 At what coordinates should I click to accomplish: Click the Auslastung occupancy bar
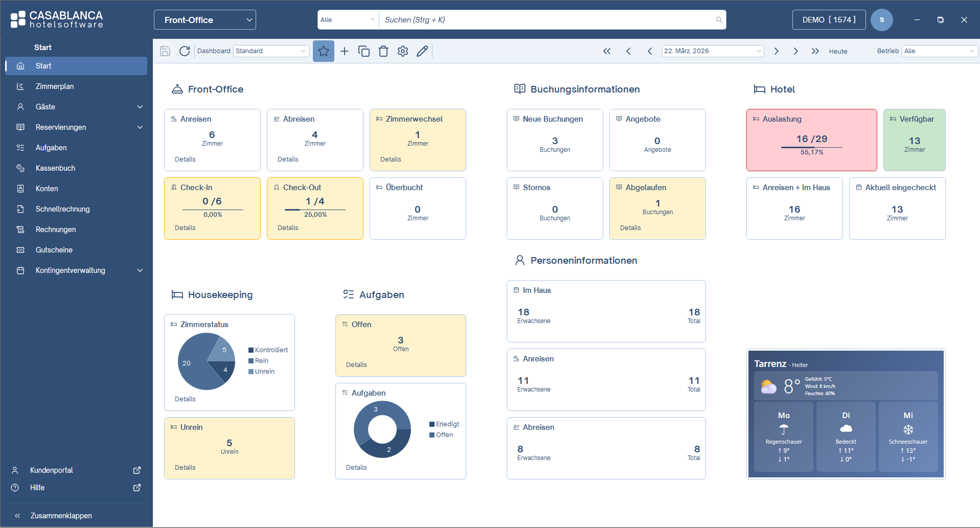point(811,146)
